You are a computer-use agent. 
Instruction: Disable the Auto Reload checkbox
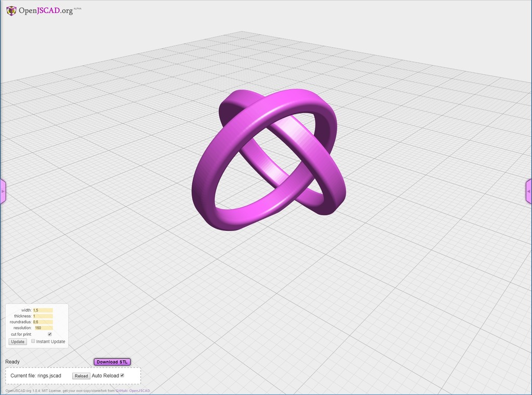click(x=123, y=375)
